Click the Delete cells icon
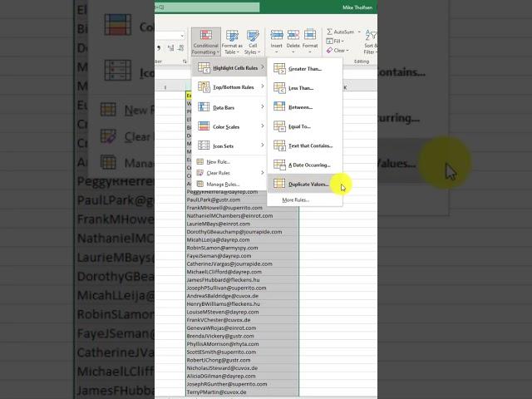The width and height of the screenshot is (532, 399). pos(293,35)
